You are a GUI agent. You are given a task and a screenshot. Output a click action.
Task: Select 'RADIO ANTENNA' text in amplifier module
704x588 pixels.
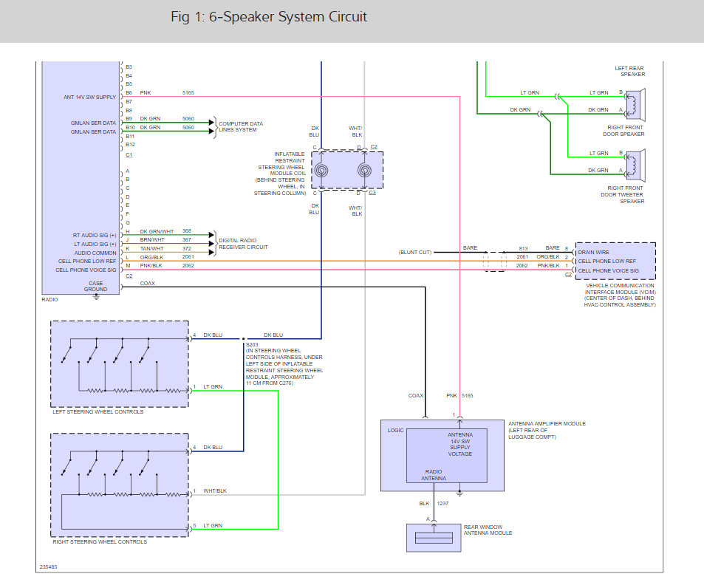[434, 475]
